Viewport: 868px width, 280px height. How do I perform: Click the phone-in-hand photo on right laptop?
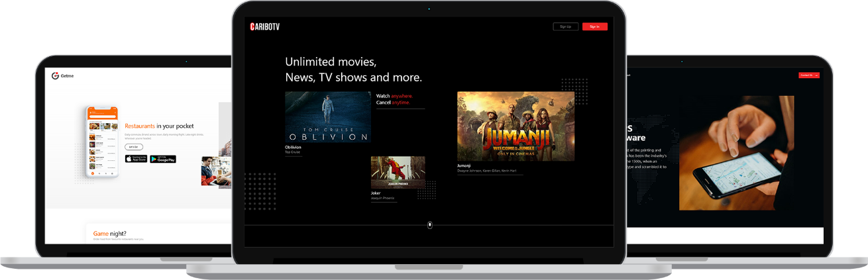736,153
